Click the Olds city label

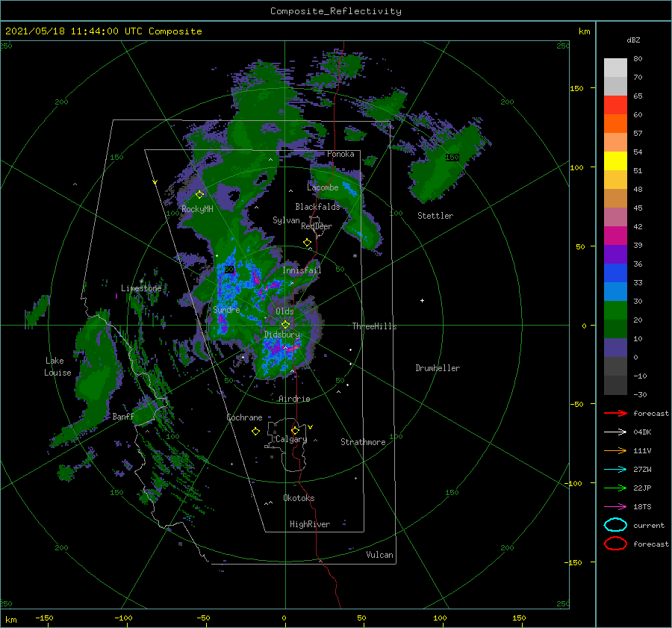tap(284, 311)
